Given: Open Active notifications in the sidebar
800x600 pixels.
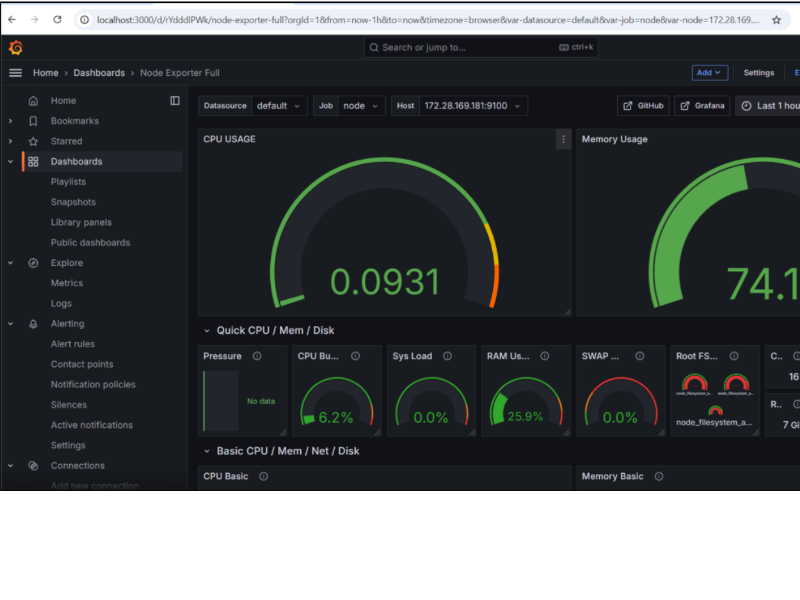Looking at the screenshot, I should (92, 425).
